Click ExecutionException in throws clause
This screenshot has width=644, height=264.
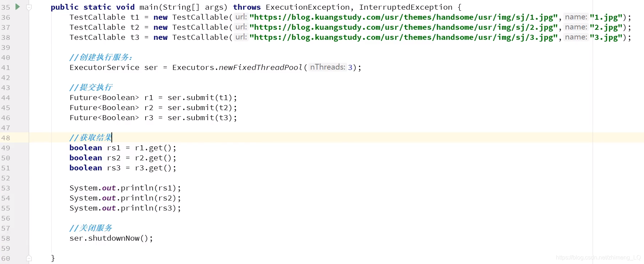point(308,7)
